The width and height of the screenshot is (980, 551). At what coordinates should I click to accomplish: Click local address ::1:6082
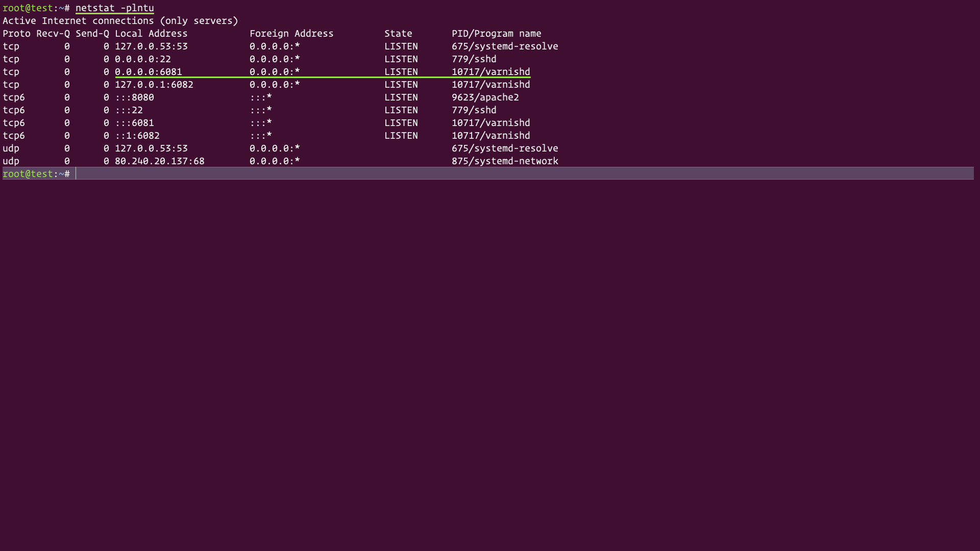(137, 136)
